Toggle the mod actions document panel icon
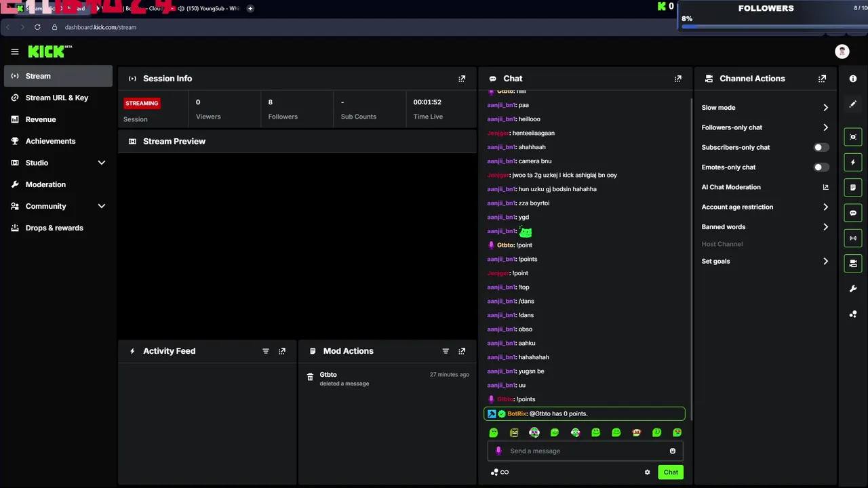This screenshot has width=868, height=488. coord(853,188)
